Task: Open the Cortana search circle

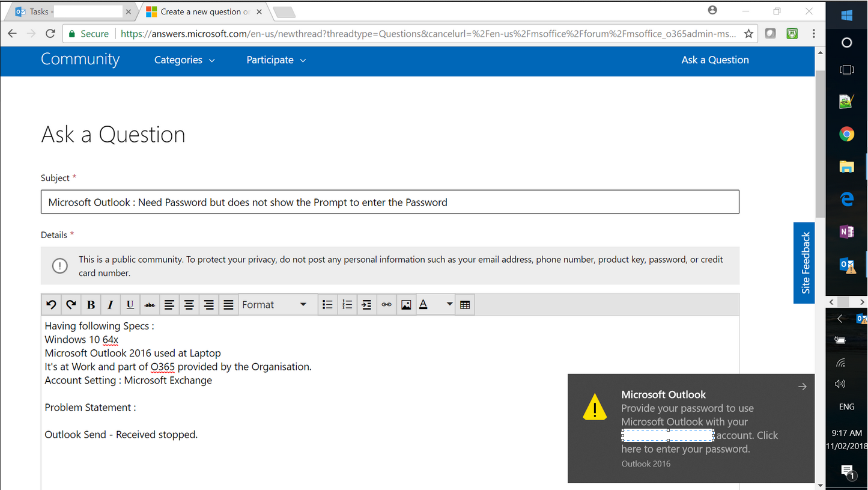Action: [847, 43]
